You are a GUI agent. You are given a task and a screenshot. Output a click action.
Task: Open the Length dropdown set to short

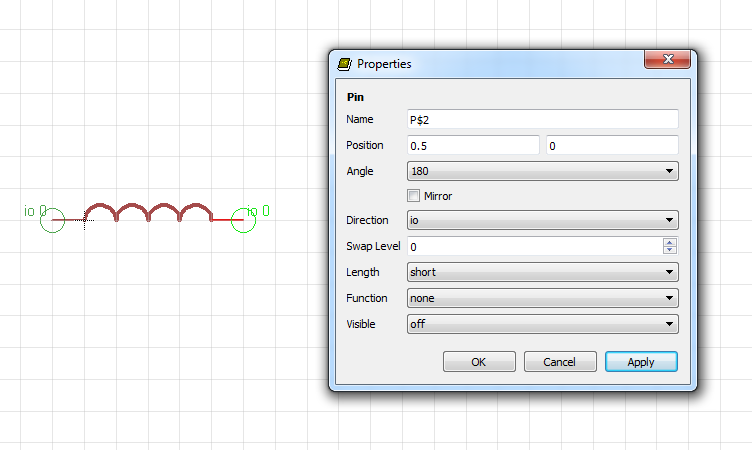tap(542, 272)
